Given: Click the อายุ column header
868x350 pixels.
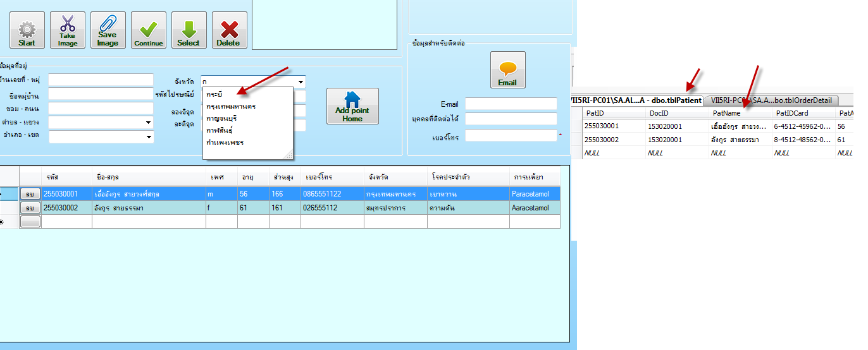Looking at the screenshot, I should click(253, 177).
